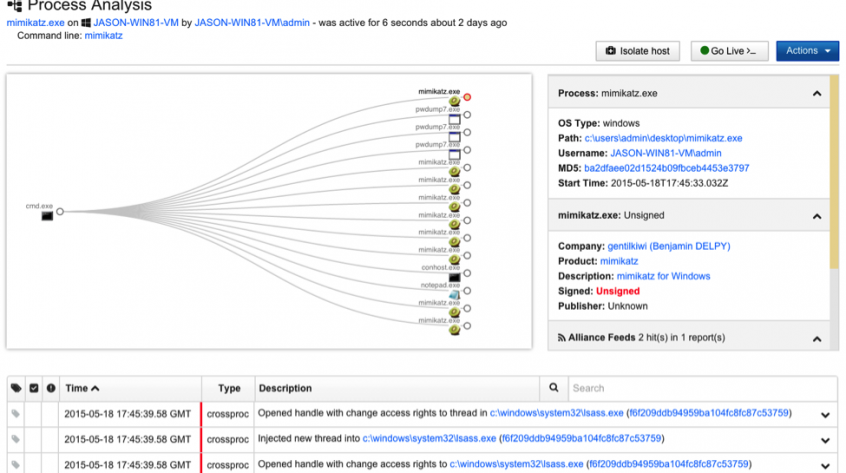Open the Actions dropdown menu
This screenshot has width=846, height=473.
pos(807,51)
